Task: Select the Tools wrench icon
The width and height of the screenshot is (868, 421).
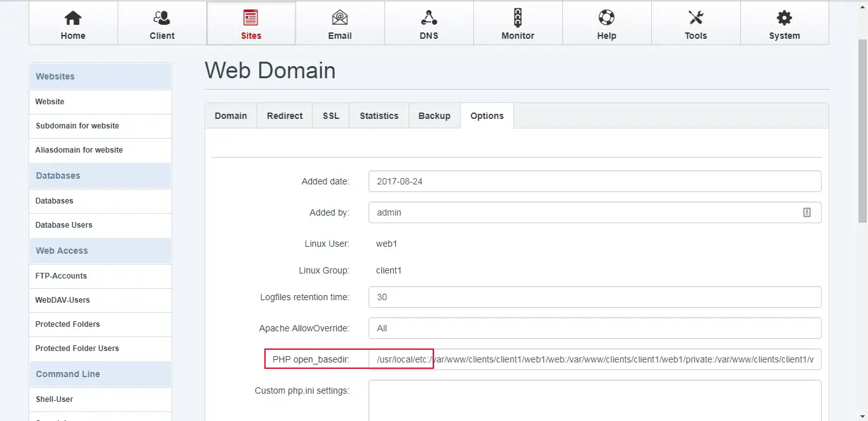Action: (696, 18)
